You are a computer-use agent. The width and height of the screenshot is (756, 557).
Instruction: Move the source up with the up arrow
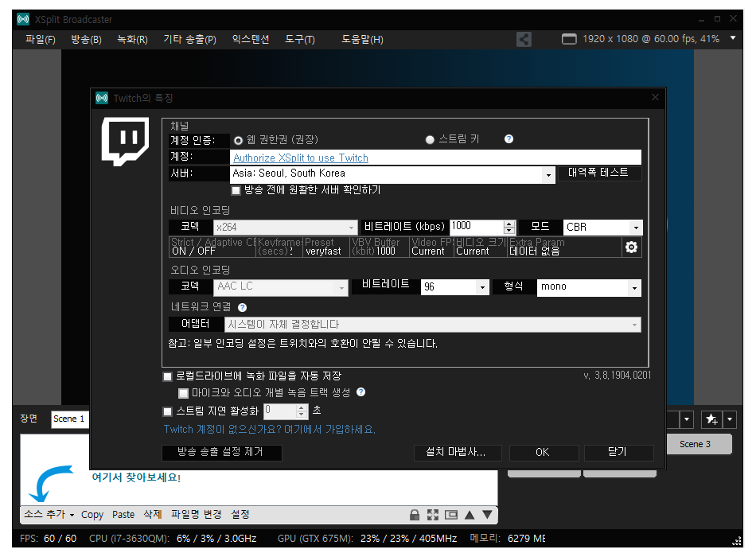coord(470,515)
